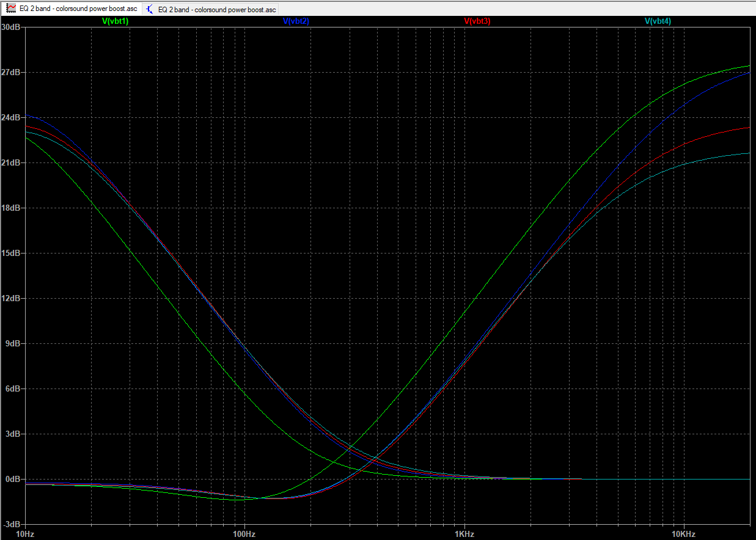Click the 6dB vertical axis label
Image resolution: width=756 pixels, height=540 pixels.
[x=13, y=389]
